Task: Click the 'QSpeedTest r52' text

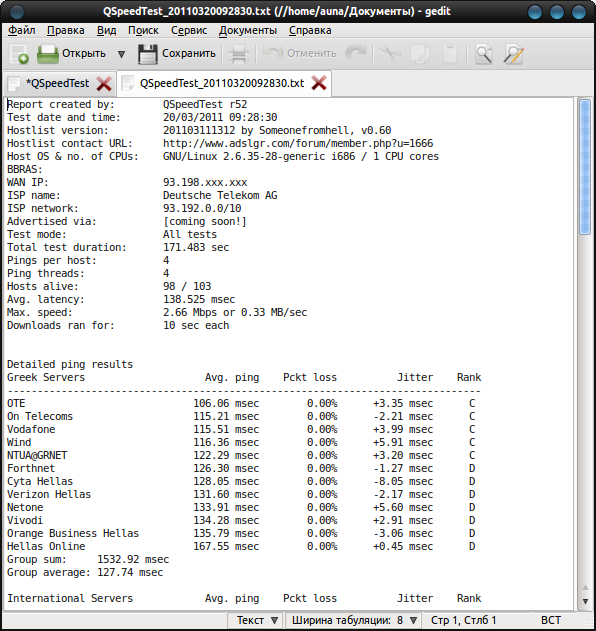Action: tap(205, 104)
